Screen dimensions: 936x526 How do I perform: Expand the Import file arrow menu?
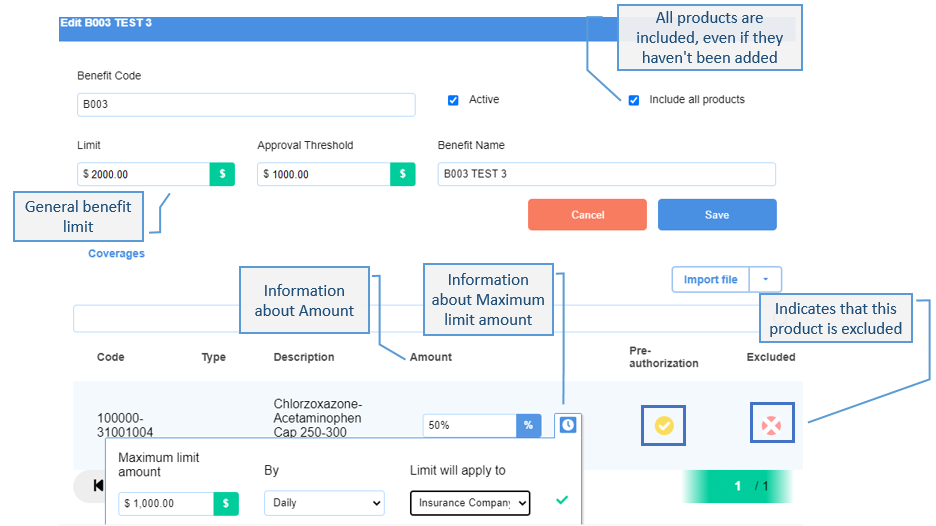765,279
